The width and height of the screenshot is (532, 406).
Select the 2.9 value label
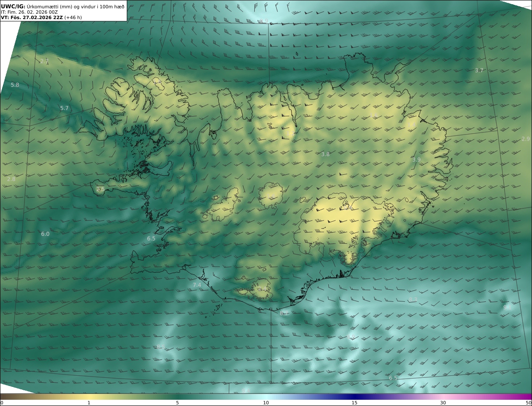(x=526, y=139)
